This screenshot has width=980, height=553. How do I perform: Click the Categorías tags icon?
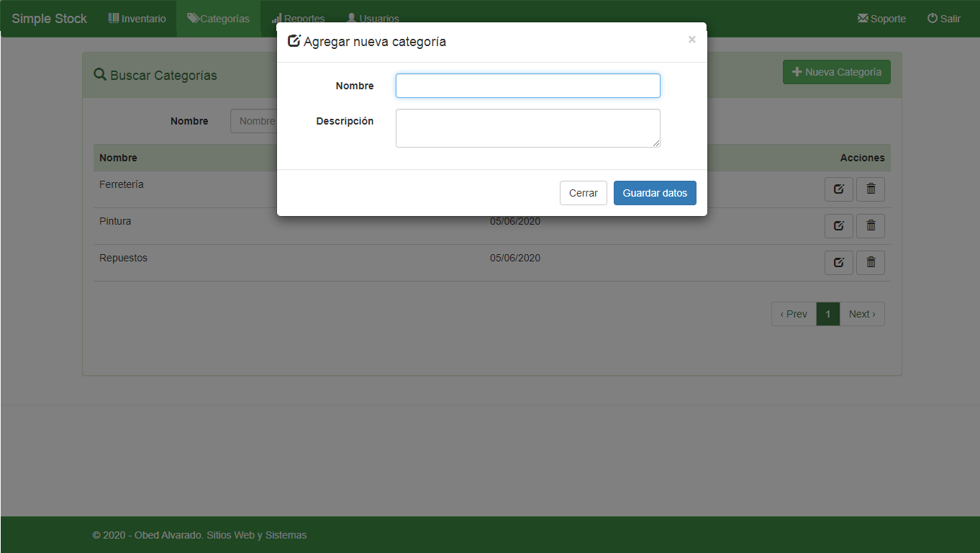193,18
